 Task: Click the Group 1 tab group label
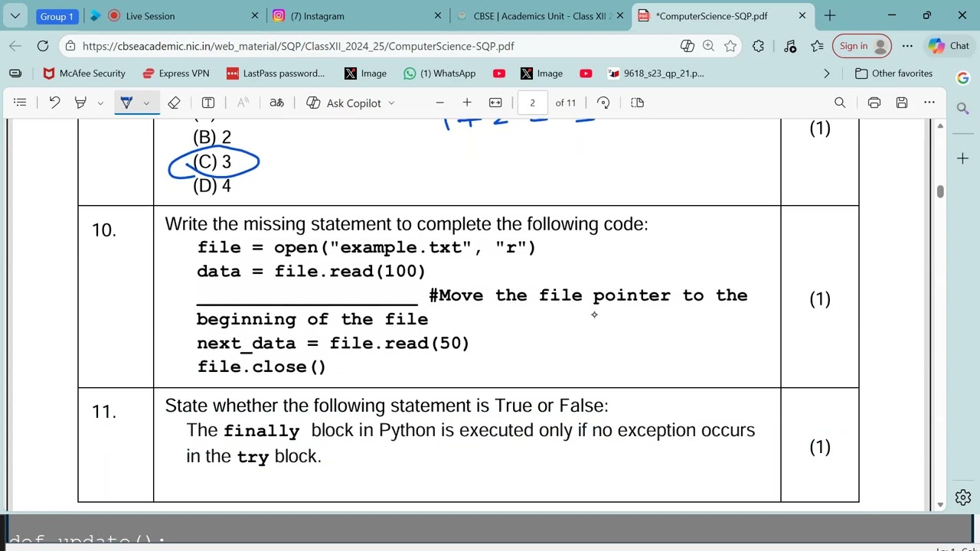(x=57, y=16)
